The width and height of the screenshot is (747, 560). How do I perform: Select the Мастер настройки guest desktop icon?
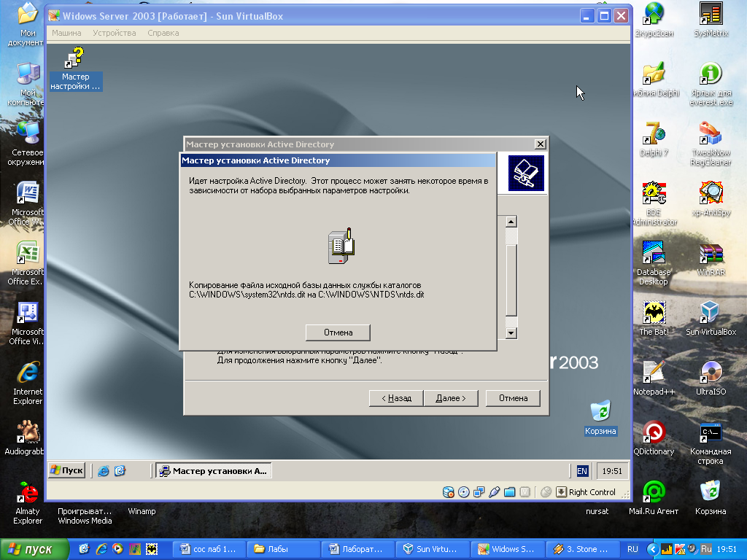(75, 69)
